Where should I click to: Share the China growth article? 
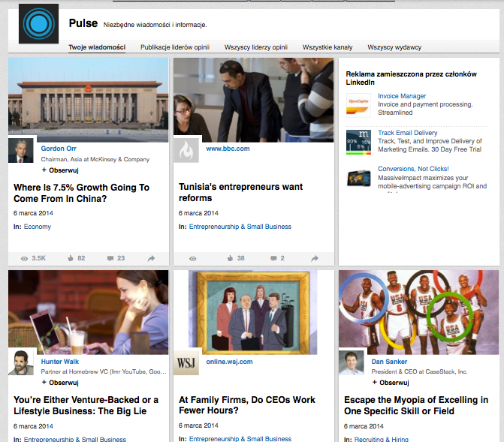coord(151,258)
